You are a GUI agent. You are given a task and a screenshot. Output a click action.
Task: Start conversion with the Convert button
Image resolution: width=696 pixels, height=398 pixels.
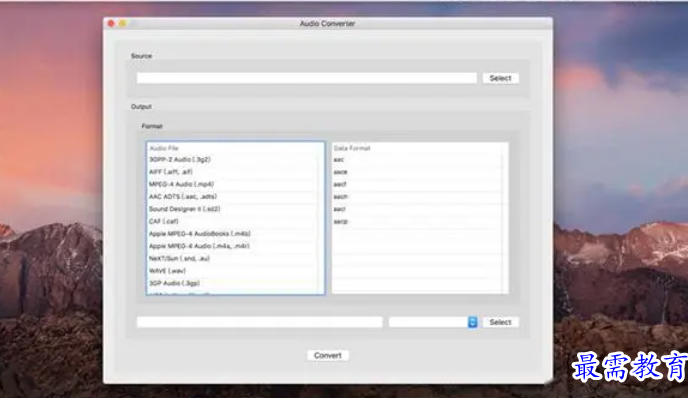[328, 355]
